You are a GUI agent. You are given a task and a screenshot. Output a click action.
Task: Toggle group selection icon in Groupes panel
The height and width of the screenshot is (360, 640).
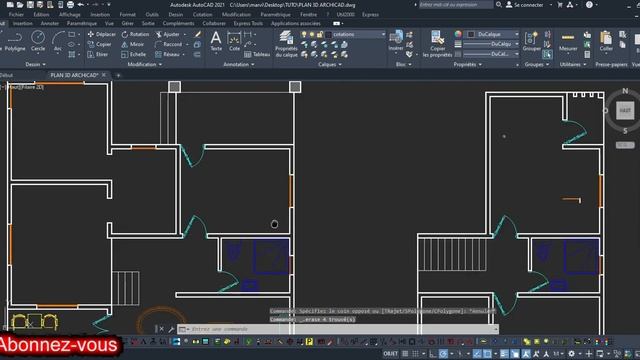coord(547,54)
